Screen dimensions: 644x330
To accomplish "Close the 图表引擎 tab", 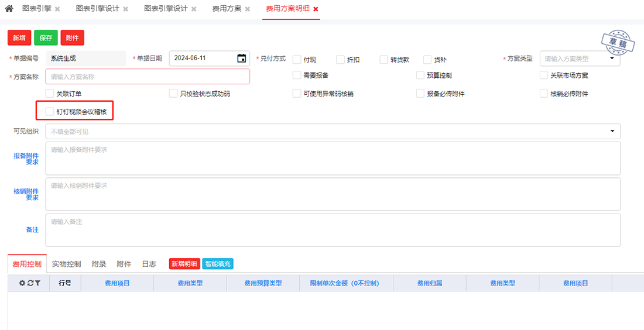I will 57,9.
